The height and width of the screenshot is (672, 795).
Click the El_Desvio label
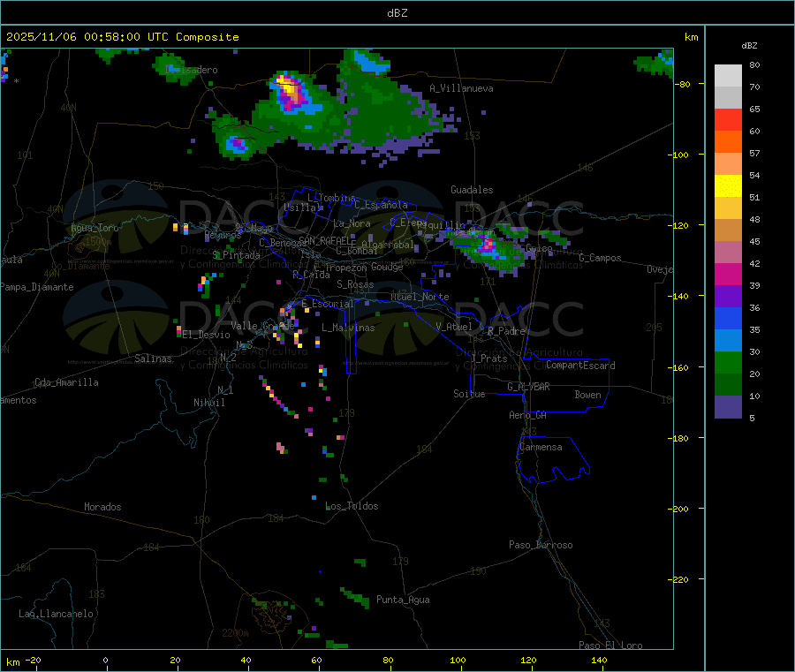(206, 335)
